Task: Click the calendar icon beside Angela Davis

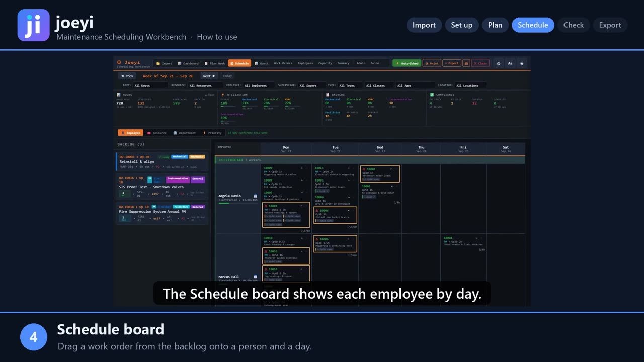Action: pos(255,196)
